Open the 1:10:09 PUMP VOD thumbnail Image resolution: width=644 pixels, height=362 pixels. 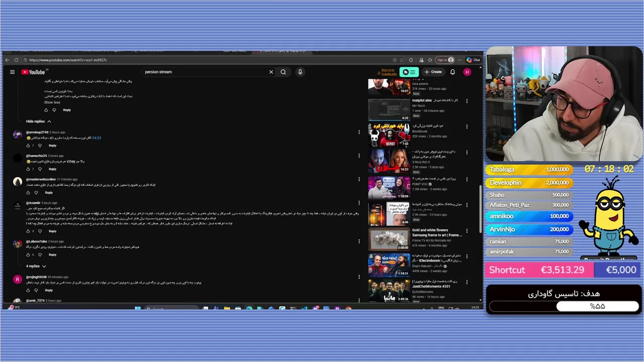(x=389, y=188)
